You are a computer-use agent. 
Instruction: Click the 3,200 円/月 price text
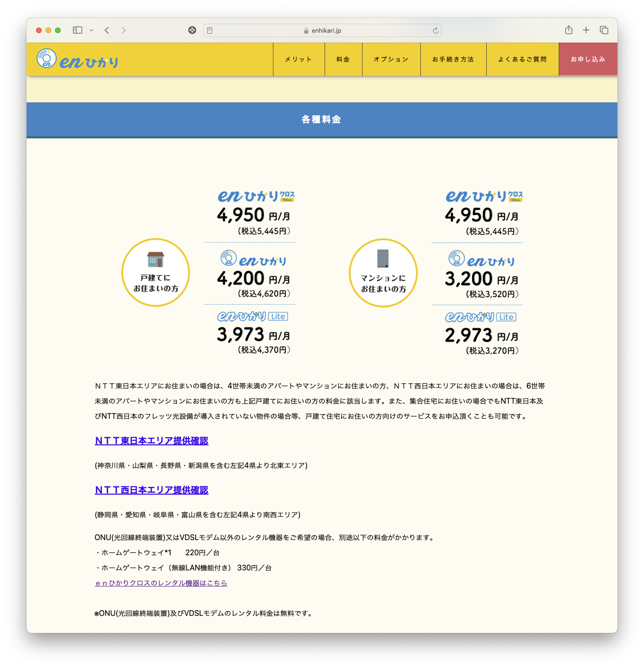point(481,279)
